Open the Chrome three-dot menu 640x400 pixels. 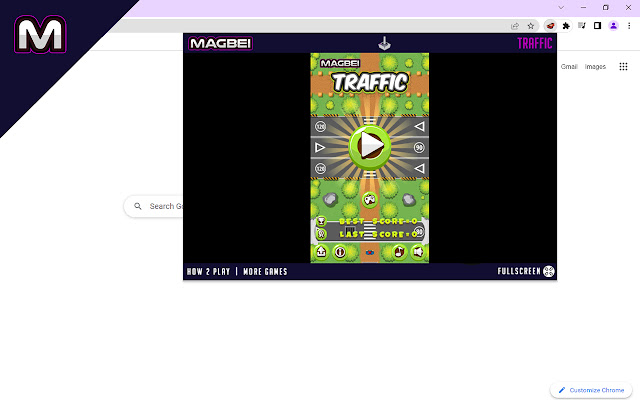[x=629, y=26]
